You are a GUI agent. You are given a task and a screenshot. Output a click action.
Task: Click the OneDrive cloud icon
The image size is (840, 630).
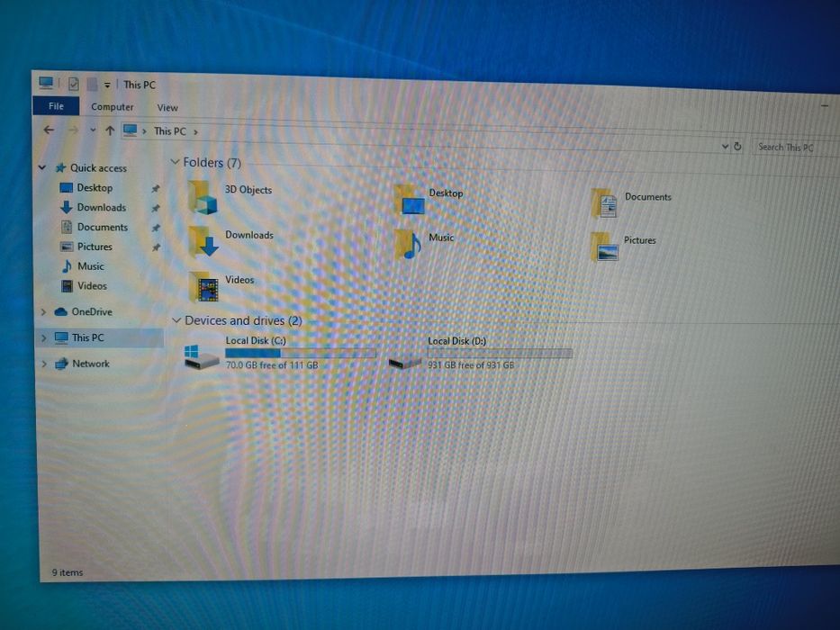tap(60, 311)
